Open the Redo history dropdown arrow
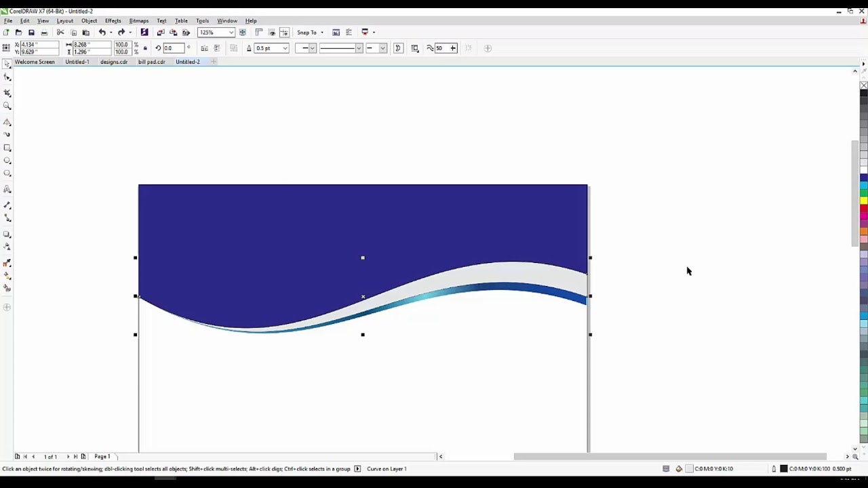 point(130,33)
